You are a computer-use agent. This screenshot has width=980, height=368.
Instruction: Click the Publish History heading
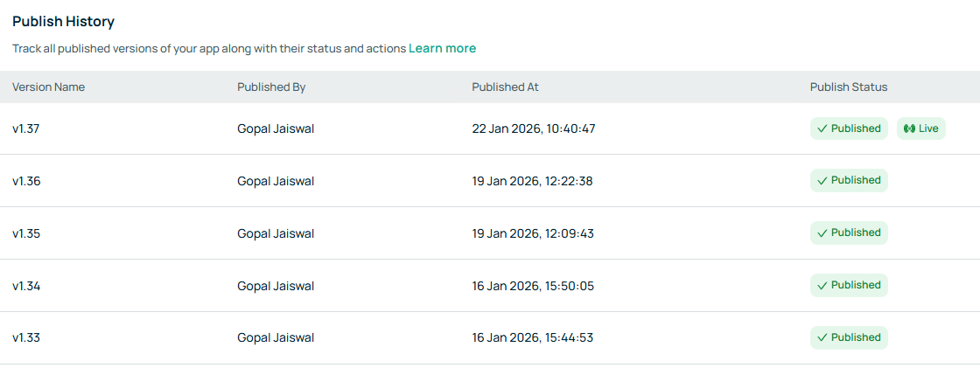[63, 21]
